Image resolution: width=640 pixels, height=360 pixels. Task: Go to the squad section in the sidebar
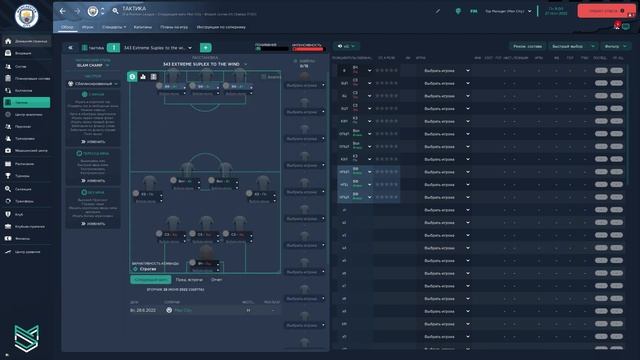click(x=27, y=66)
